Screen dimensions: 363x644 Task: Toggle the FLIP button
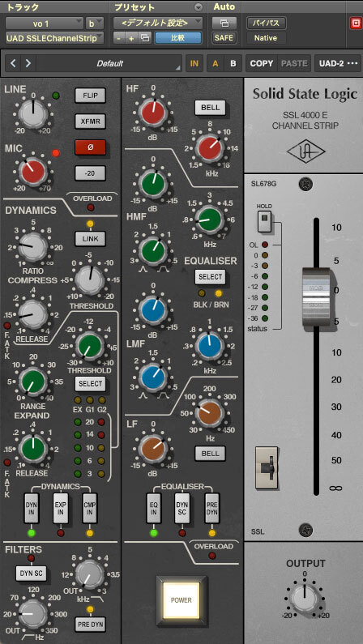tap(90, 96)
